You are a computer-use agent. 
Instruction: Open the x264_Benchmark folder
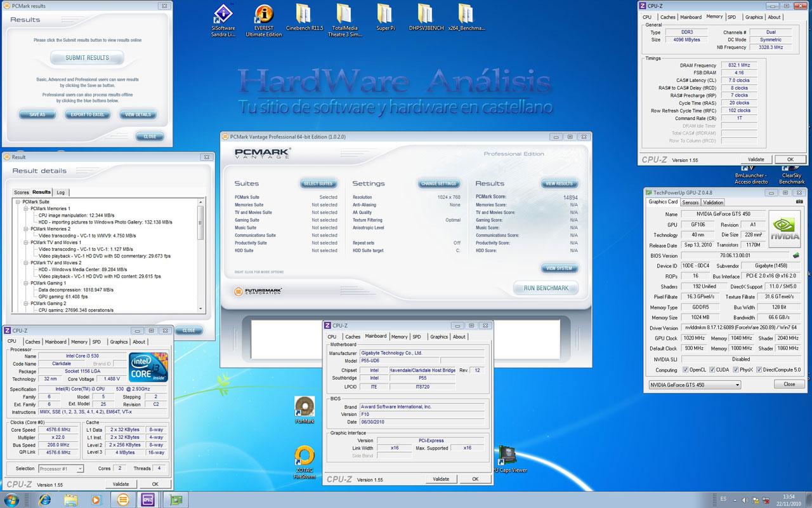click(x=466, y=18)
